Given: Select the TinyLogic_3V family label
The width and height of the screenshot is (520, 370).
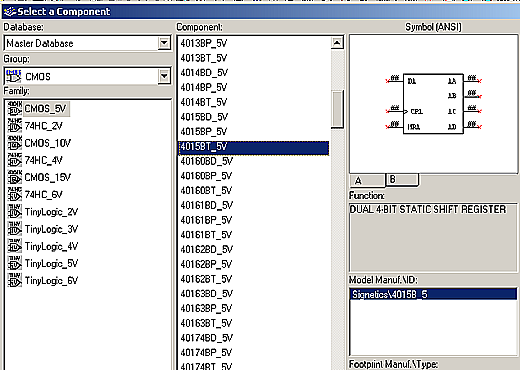Looking at the screenshot, I should tap(51, 229).
